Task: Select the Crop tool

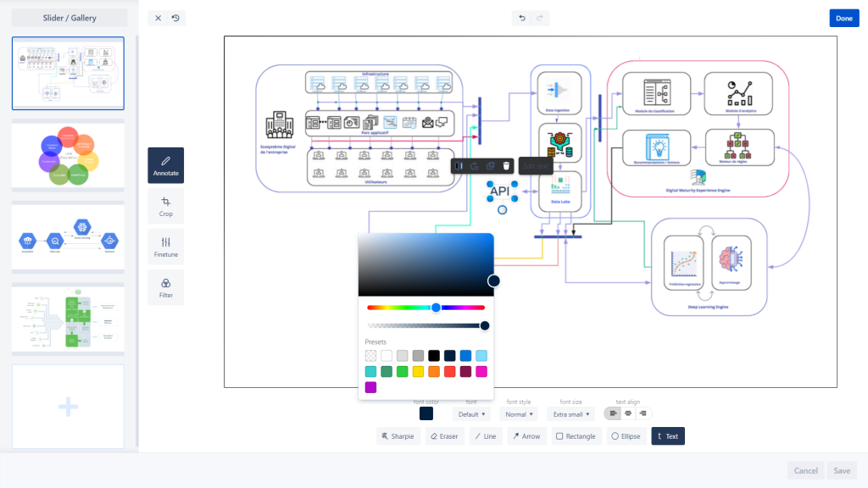Action: pos(165,206)
